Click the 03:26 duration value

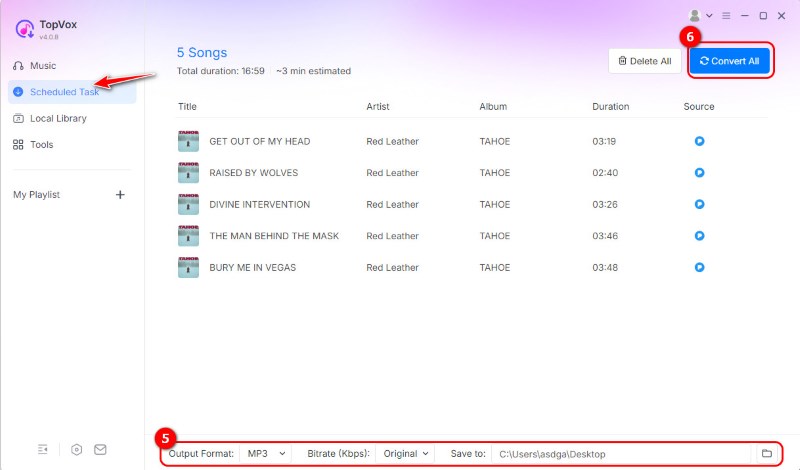[x=605, y=205]
